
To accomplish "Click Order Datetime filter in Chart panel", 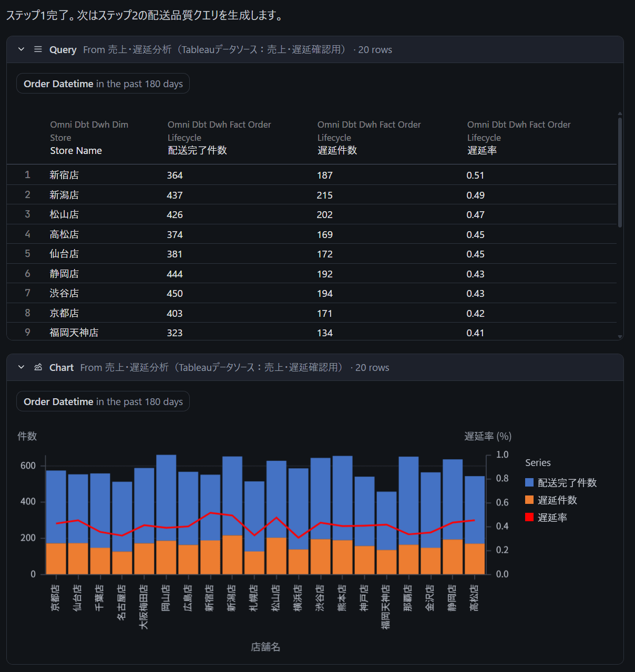I will [103, 402].
